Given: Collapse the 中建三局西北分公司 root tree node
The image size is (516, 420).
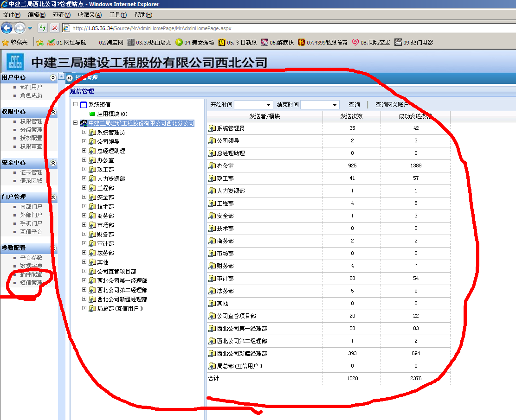Looking at the screenshot, I should pyautogui.click(x=75, y=122).
